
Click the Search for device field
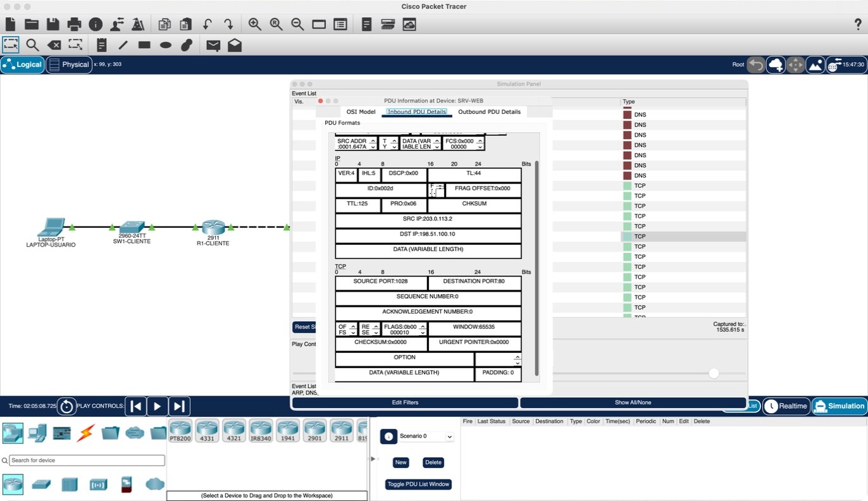point(87,461)
